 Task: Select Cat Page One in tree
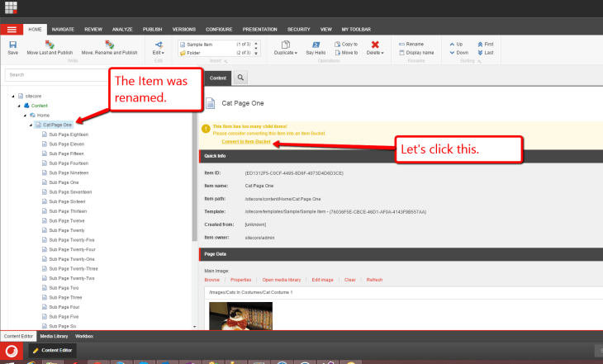coord(54,125)
